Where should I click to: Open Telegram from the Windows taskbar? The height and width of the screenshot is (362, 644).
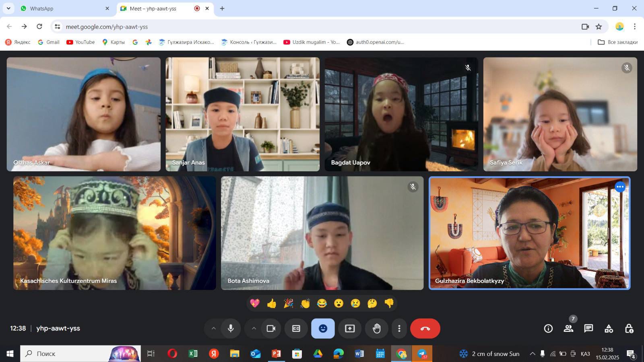tap(422, 354)
